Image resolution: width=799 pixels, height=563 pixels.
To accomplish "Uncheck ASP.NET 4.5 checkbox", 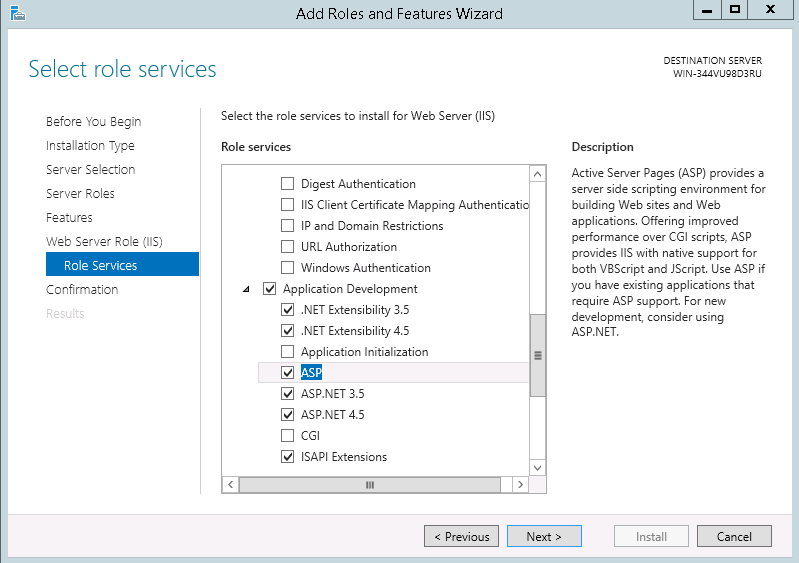I will tap(287, 415).
